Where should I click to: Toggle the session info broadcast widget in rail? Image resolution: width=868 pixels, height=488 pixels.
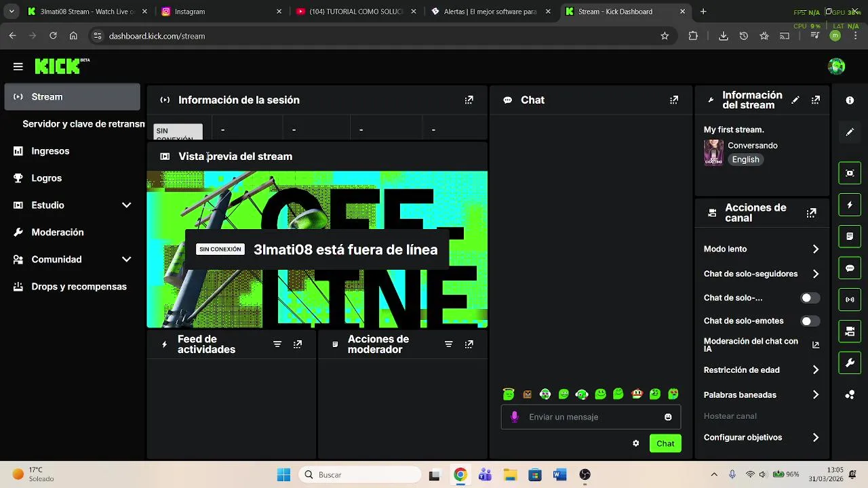click(x=850, y=300)
